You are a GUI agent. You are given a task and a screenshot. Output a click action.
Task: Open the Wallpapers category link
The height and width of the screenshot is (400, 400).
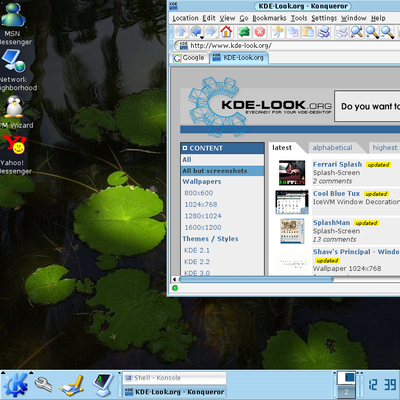(202, 182)
